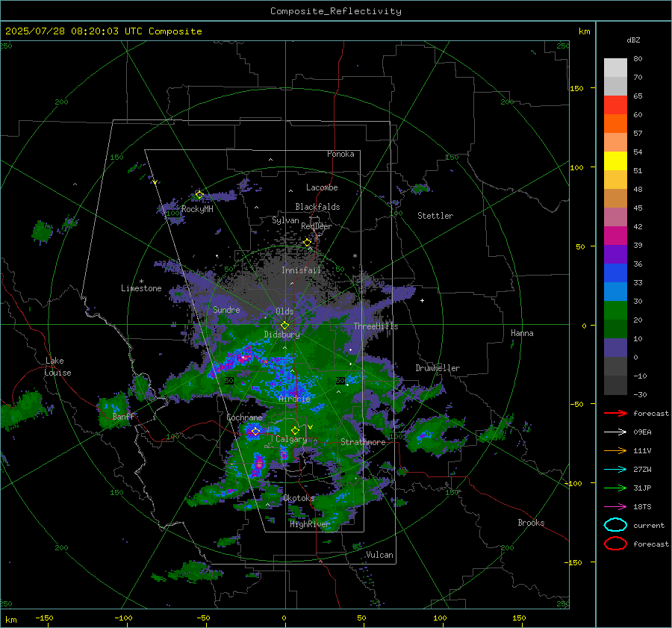Image resolution: width=672 pixels, height=628 pixels.
Task: Click the Didsbury town label
Action: click(281, 335)
